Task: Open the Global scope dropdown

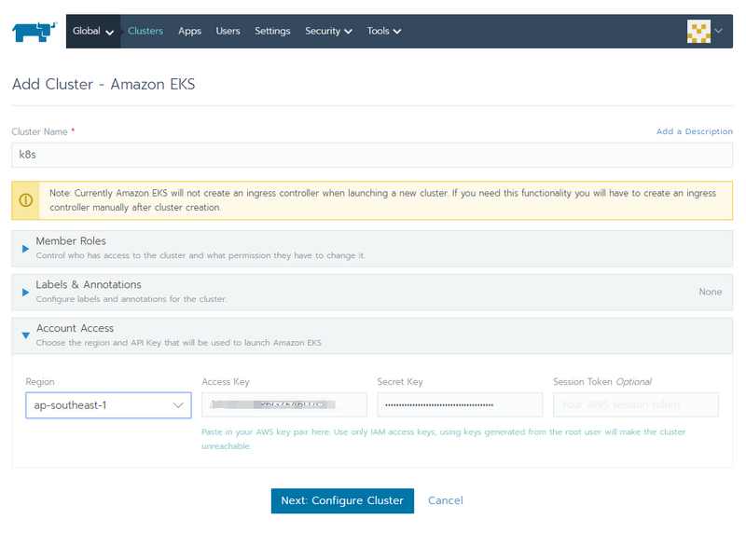Action: coord(93,31)
